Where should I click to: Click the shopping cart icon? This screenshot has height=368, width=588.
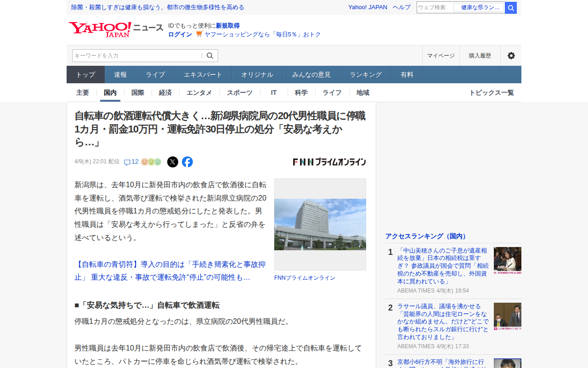coord(199,34)
